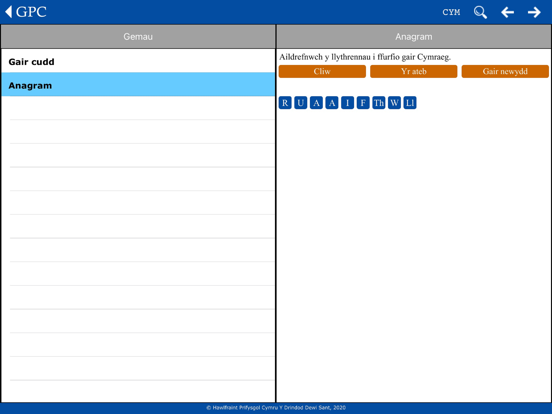Screen dimensions: 552x414
Task: Click the Aildrefnwch instruction text
Action: 365,57
